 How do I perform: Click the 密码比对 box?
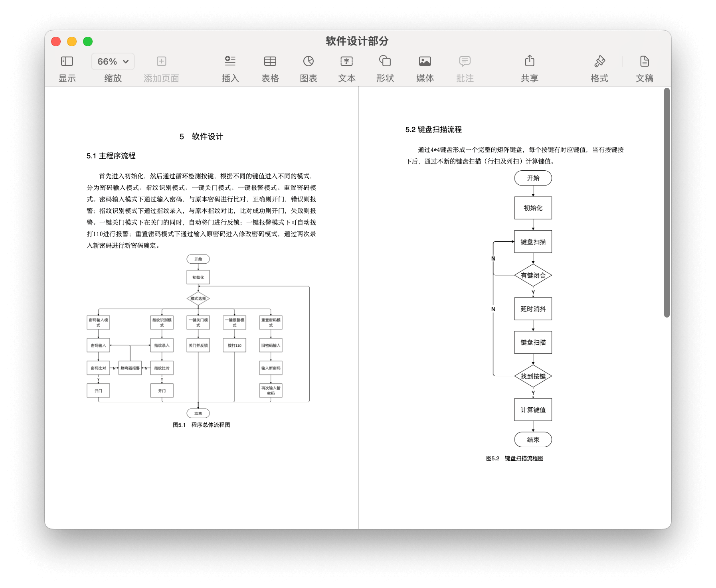click(x=98, y=368)
